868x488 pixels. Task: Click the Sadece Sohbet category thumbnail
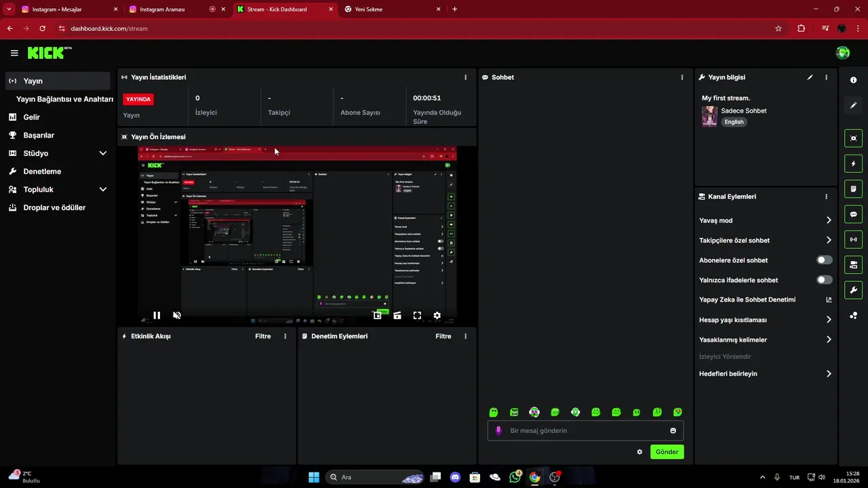709,116
